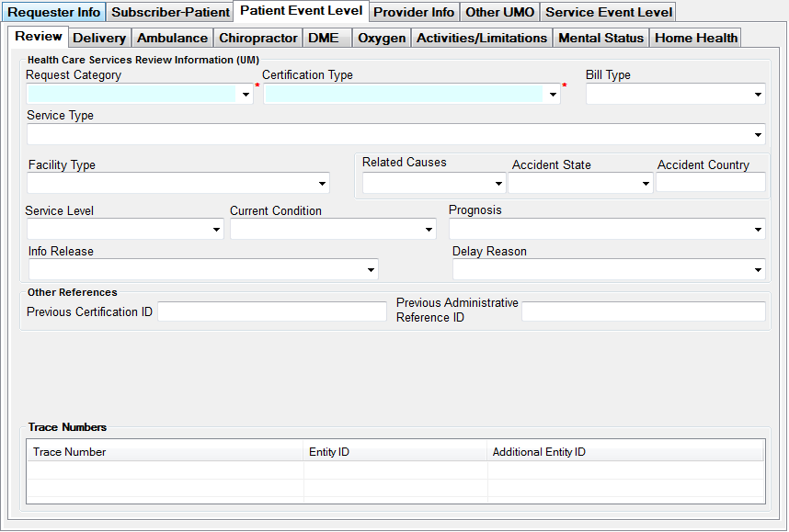Switch to the Mental Status sub-tab
This screenshot has height=532, width=789.
600,39
